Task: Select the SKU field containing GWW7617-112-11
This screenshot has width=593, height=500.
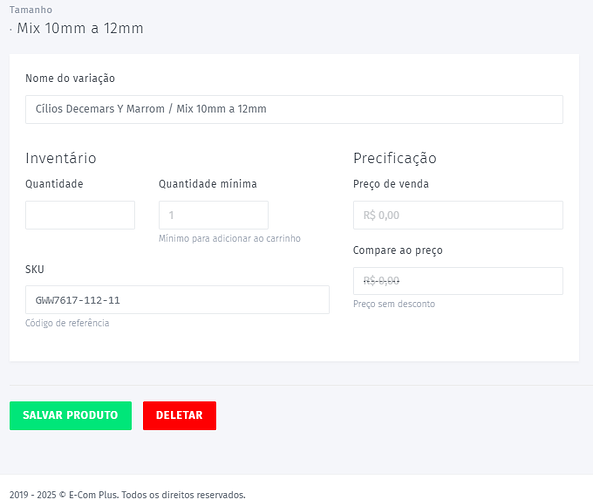Action: point(177,300)
